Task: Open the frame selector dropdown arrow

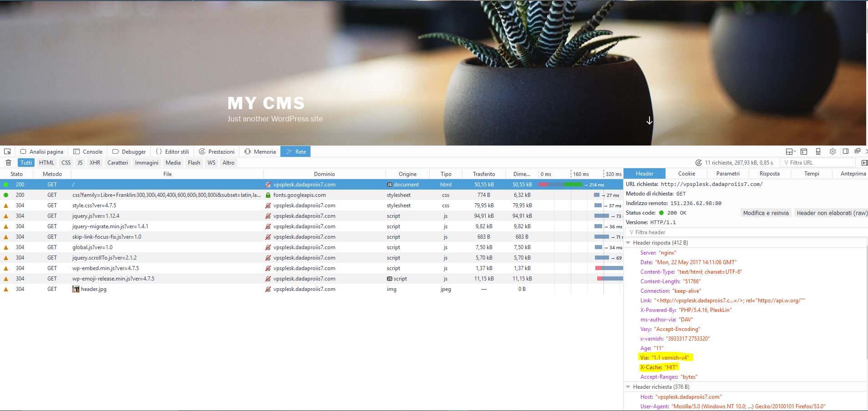Action: (795, 152)
